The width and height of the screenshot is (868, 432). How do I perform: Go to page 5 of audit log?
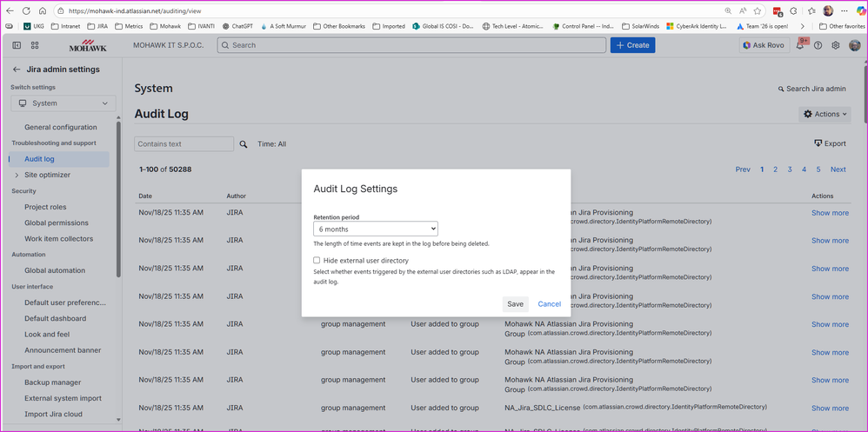click(818, 169)
